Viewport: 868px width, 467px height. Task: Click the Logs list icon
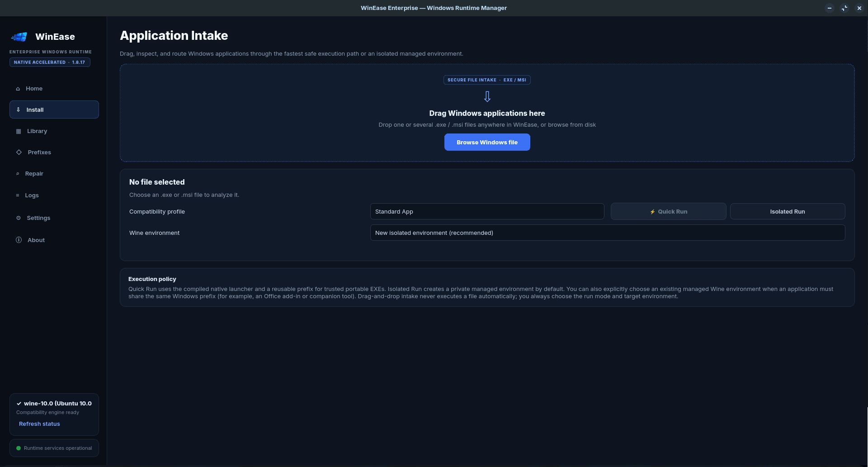tap(18, 195)
